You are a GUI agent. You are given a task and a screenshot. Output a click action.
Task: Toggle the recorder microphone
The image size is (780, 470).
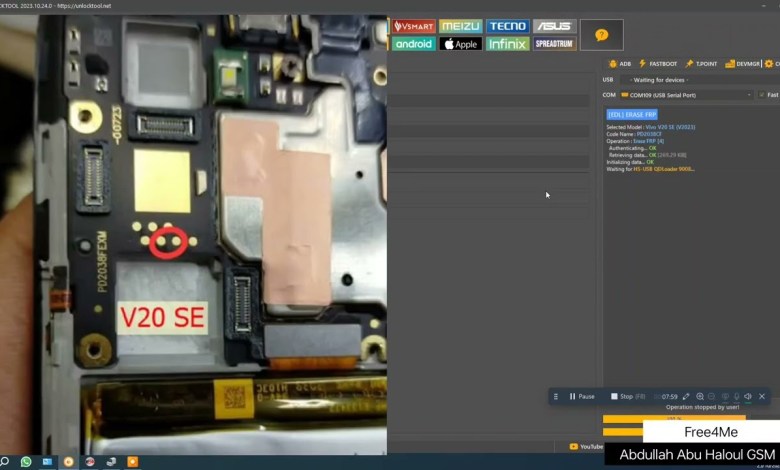(736, 397)
